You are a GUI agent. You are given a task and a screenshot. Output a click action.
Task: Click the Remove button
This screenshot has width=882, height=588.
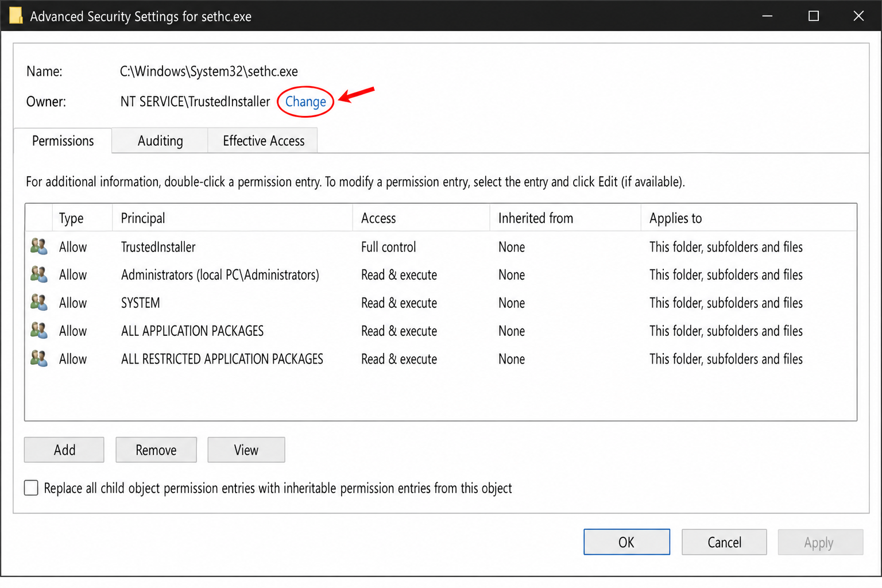156,450
